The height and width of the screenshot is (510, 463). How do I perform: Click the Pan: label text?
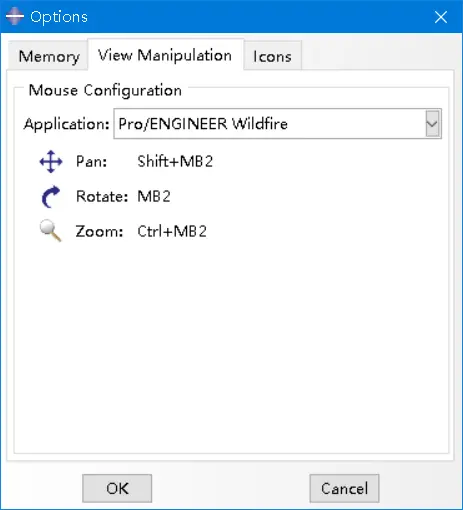coord(91,162)
